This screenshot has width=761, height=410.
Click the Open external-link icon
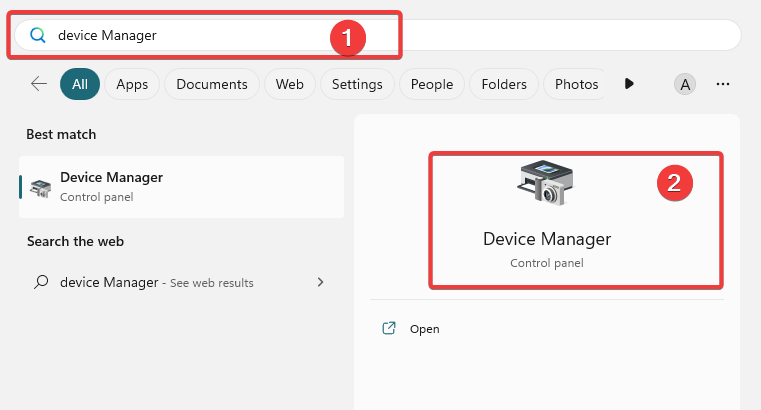coord(389,328)
